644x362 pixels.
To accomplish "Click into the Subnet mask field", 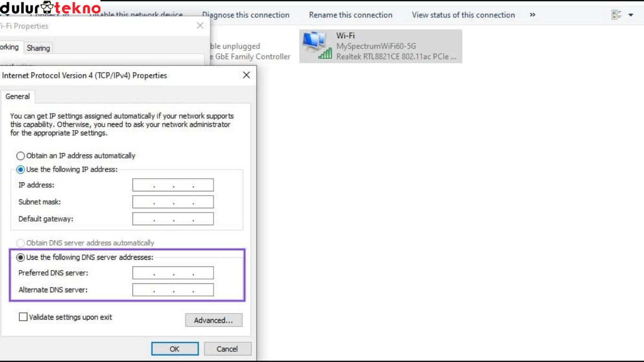I will (173, 202).
